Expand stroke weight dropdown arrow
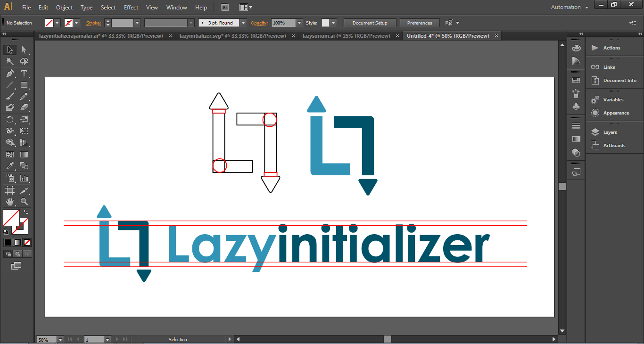Screen dimensions: 644x344 pos(137,23)
